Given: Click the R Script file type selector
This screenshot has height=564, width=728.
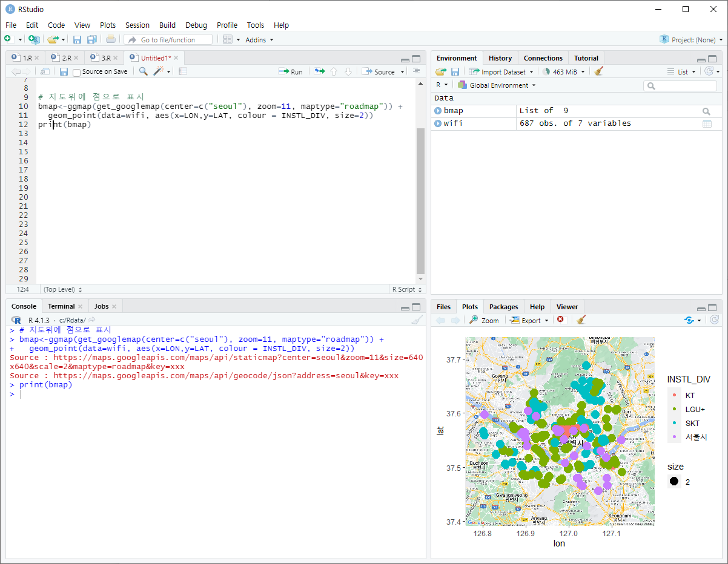Looking at the screenshot, I should coord(406,289).
